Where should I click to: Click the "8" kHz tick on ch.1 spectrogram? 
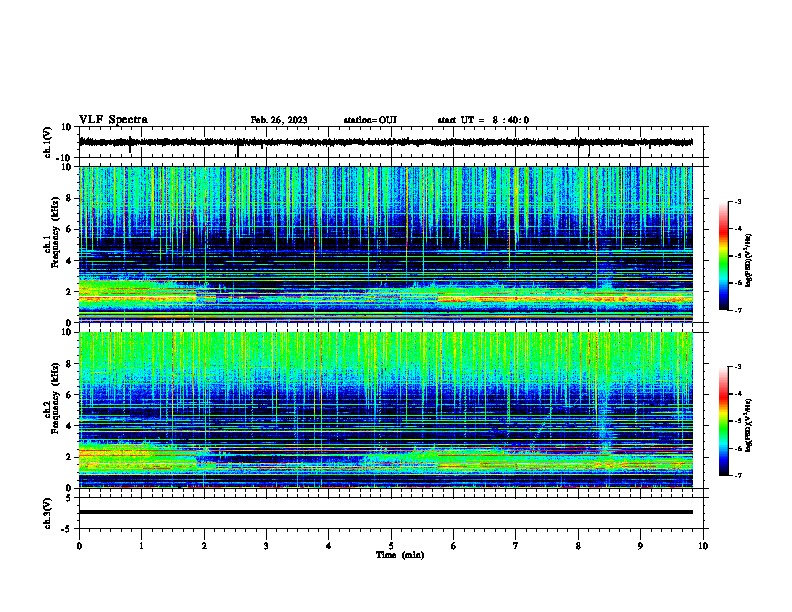click(70, 198)
